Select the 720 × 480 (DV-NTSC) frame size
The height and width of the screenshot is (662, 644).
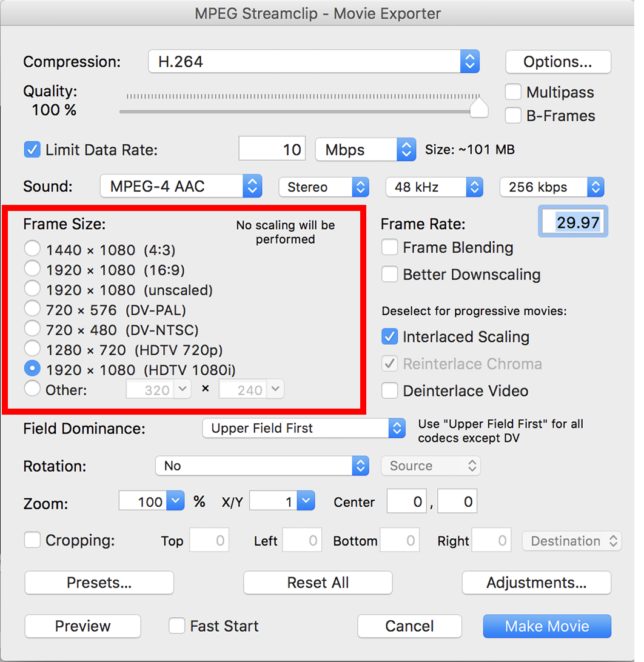pyautogui.click(x=32, y=329)
